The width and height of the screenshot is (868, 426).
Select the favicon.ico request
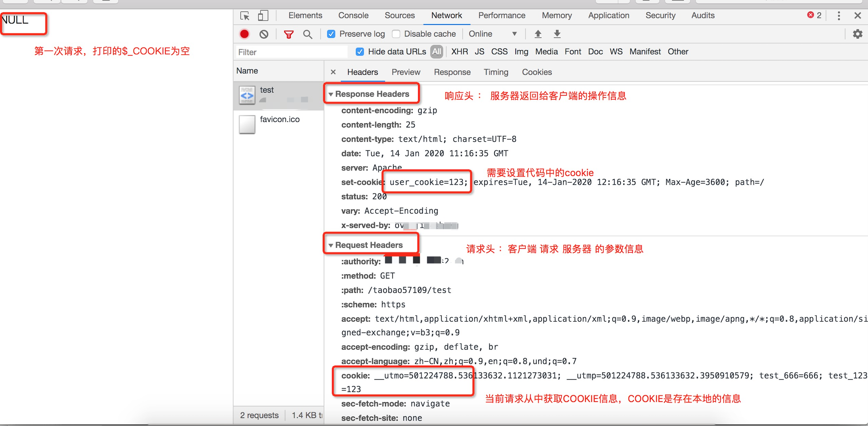pos(279,119)
